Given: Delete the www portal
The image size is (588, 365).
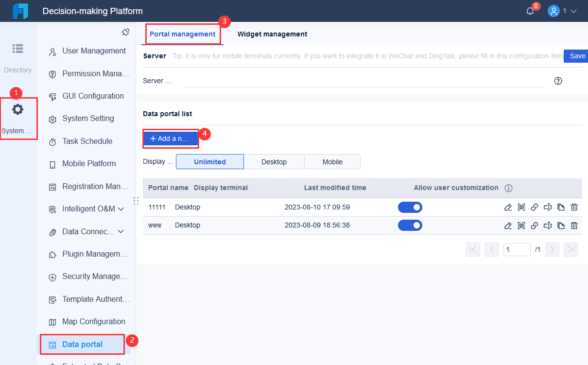Looking at the screenshot, I should tap(574, 225).
